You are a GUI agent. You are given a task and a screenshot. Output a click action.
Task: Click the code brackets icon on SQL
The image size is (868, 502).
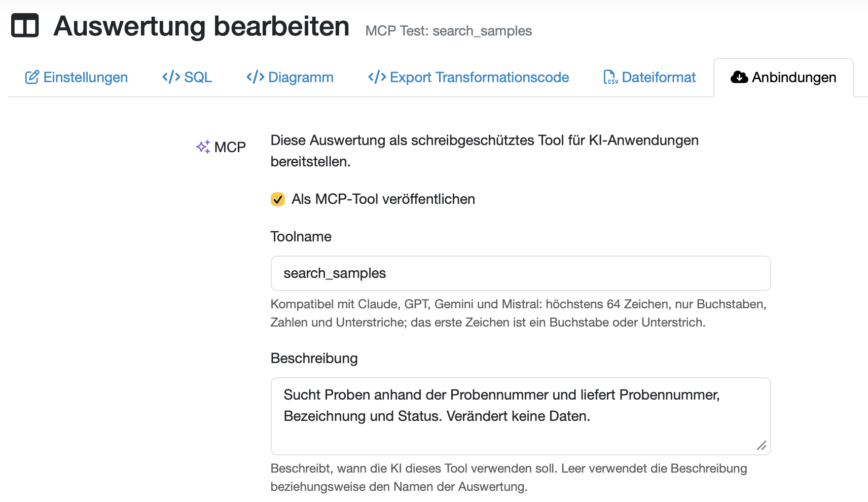point(171,77)
